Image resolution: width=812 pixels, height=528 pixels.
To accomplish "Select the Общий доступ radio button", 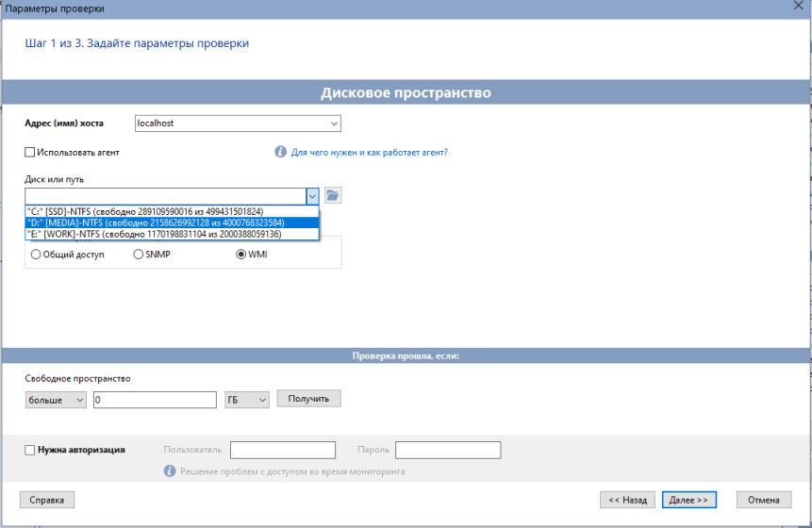I will [x=36, y=255].
